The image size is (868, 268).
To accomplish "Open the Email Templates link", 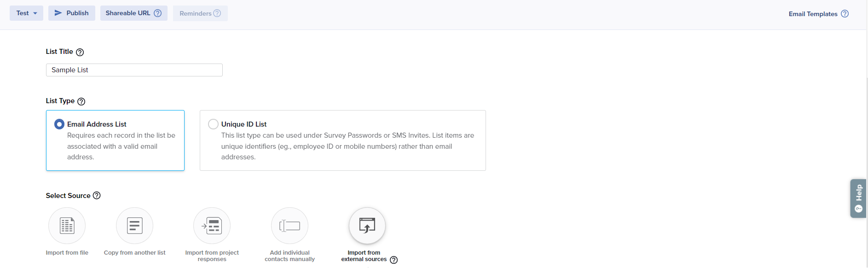I will (x=813, y=14).
